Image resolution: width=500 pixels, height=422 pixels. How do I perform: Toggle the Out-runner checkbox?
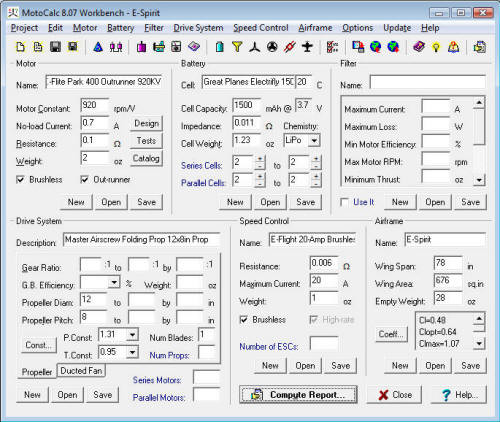pyautogui.click(x=85, y=180)
